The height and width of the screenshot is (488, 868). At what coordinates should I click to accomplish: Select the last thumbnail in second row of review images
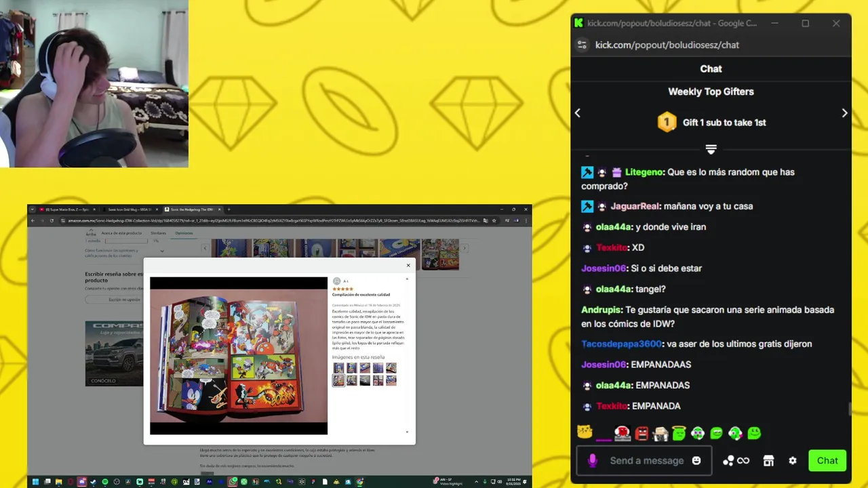[x=391, y=381]
